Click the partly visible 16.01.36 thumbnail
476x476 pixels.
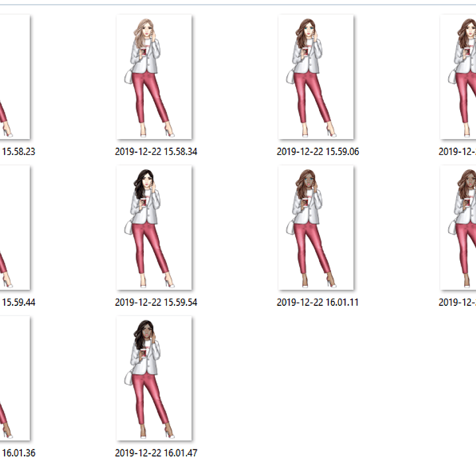[x=15, y=378]
